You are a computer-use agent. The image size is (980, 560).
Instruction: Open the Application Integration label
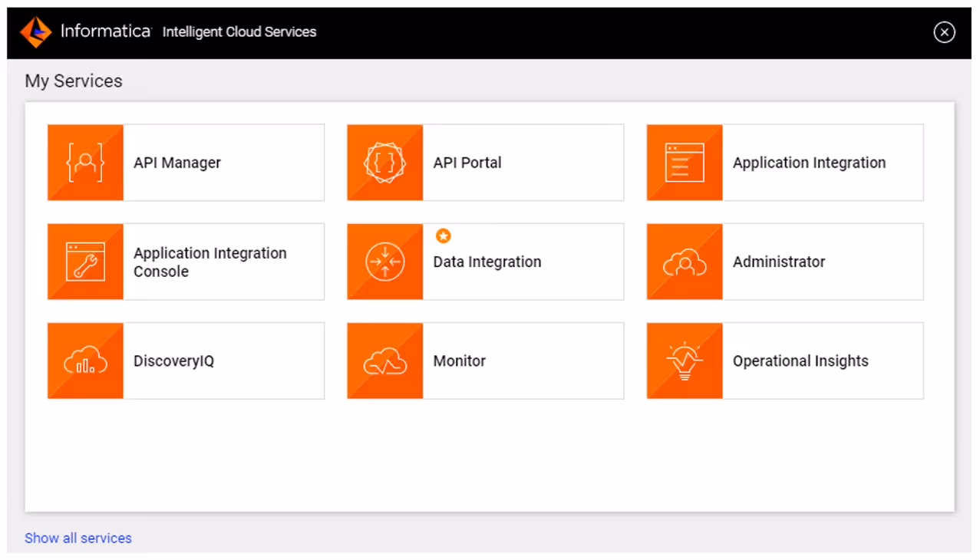pyautogui.click(x=809, y=163)
